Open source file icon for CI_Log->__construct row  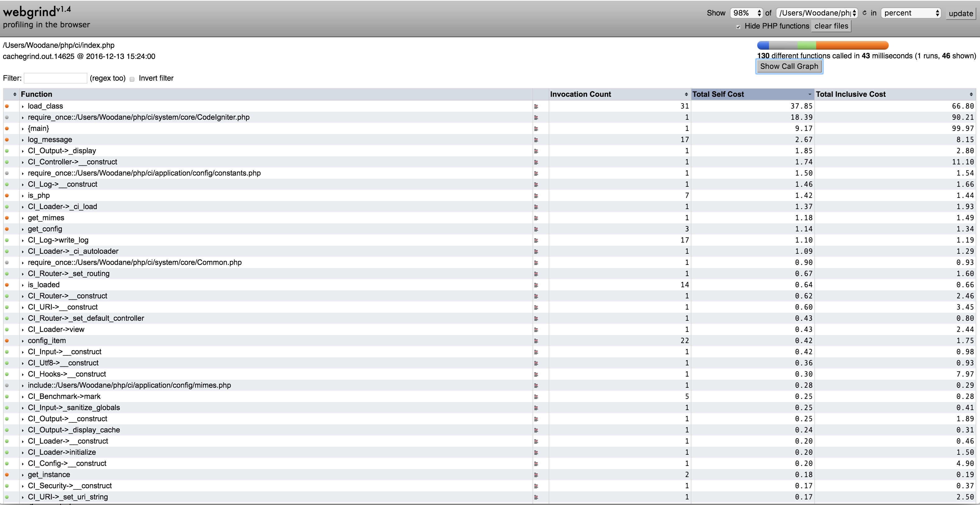pyautogui.click(x=536, y=185)
